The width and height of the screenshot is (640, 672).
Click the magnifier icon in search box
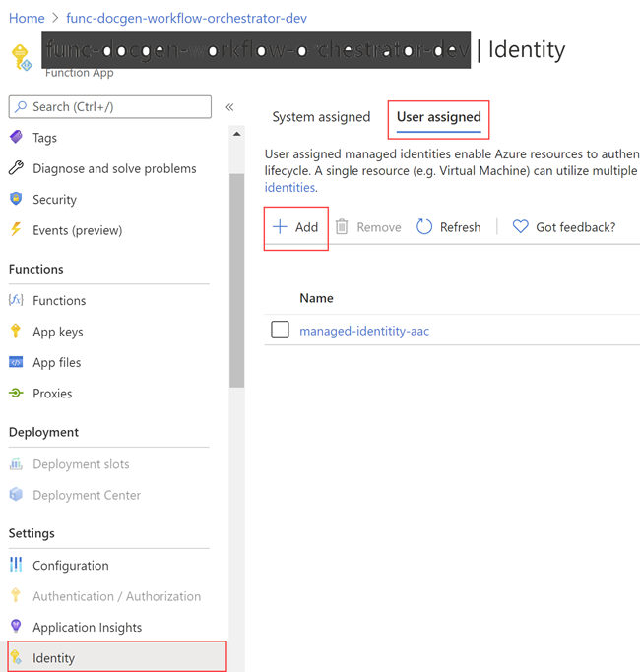pos(20,106)
